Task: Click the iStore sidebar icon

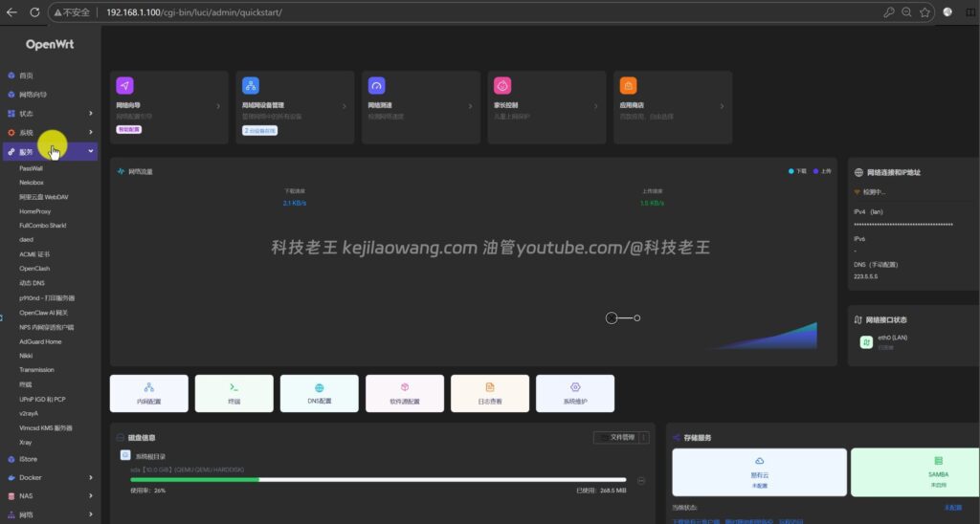Action: [11, 459]
